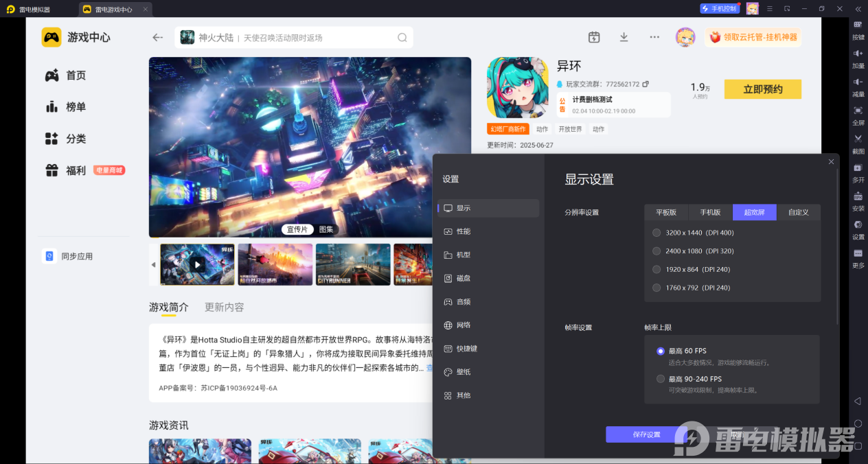Open the key mapping (按键) tool
868x464 pixels.
coord(858,25)
